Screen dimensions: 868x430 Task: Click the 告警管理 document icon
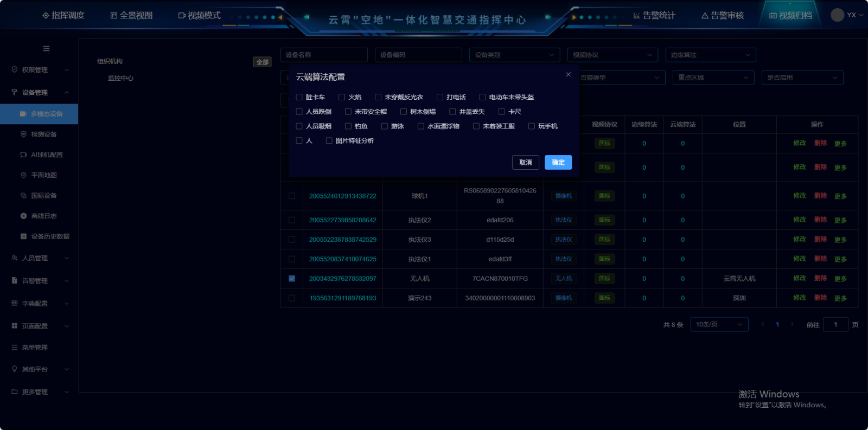(15, 280)
